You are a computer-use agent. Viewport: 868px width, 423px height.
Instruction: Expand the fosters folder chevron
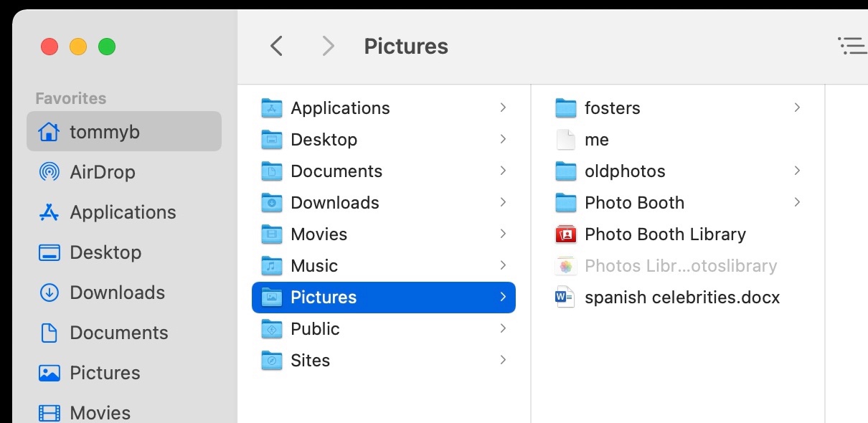pyautogui.click(x=797, y=108)
